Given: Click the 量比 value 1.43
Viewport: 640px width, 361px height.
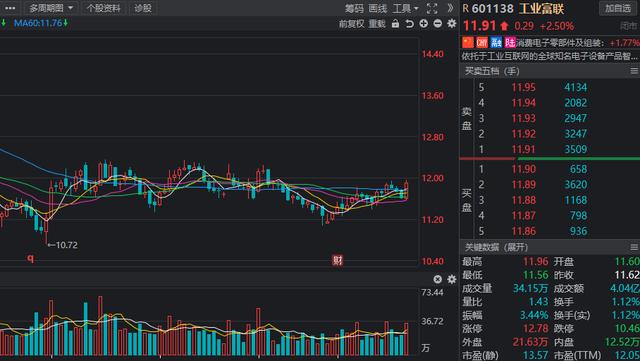Looking at the screenshot, I should 538,302.
